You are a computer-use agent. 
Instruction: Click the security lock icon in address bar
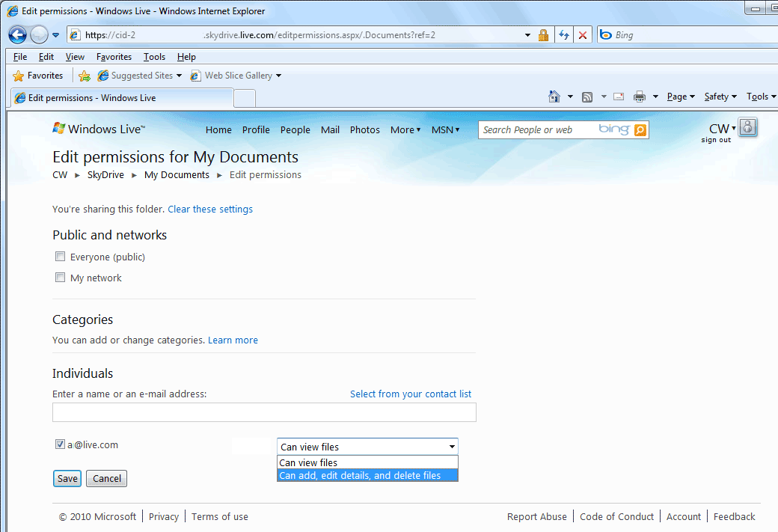[x=544, y=35]
